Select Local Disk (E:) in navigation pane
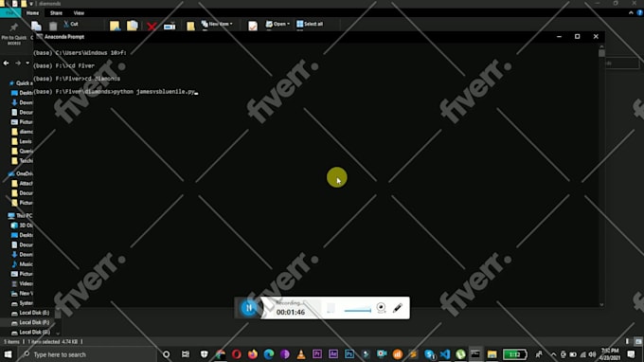The image size is (644, 362). 30,313
